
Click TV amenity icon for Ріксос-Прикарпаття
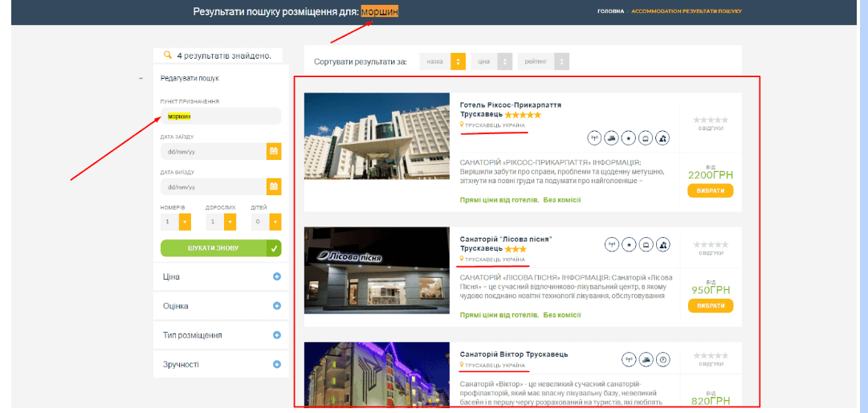pyautogui.click(x=646, y=138)
